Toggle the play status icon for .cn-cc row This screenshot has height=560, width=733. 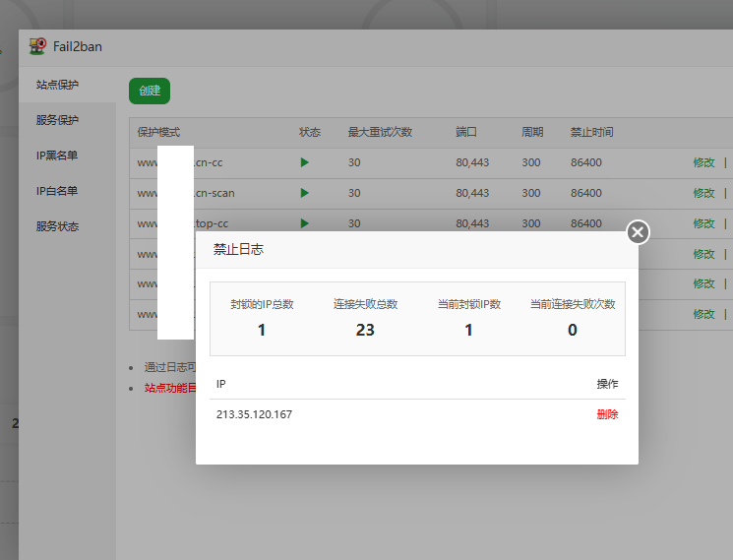[x=305, y=162]
